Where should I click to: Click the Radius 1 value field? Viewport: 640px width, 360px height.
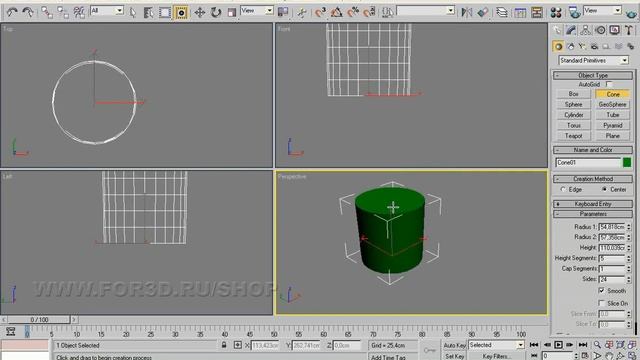pyautogui.click(x=612, y=227)
